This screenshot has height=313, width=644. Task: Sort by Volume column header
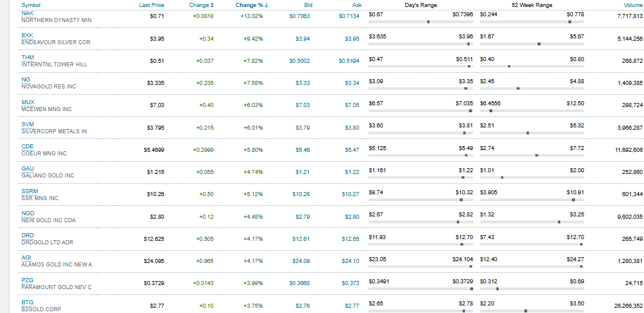point(632,5)
